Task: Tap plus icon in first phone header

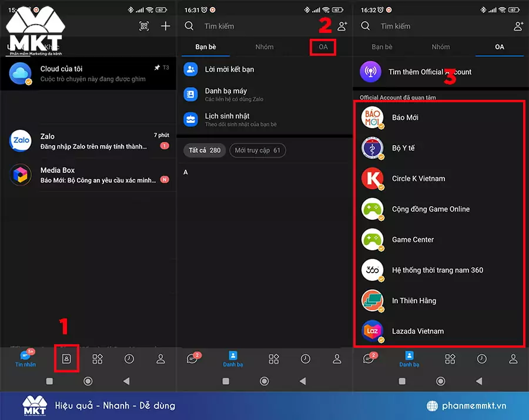Action: 165,26
